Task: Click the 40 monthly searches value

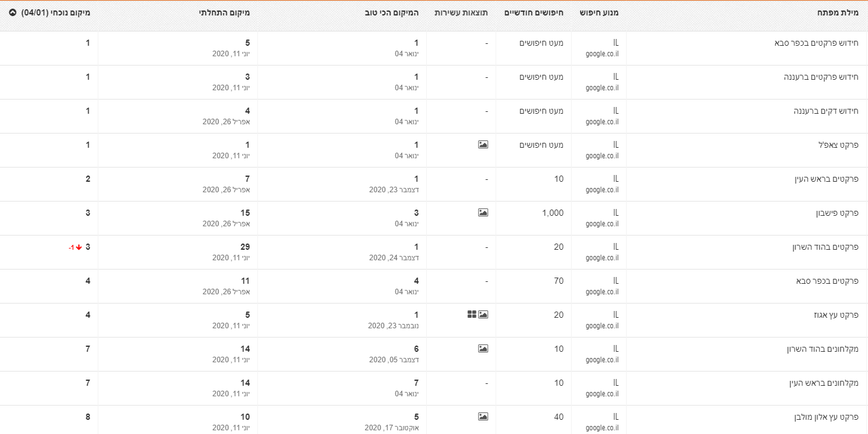Action: pos(559,417)
